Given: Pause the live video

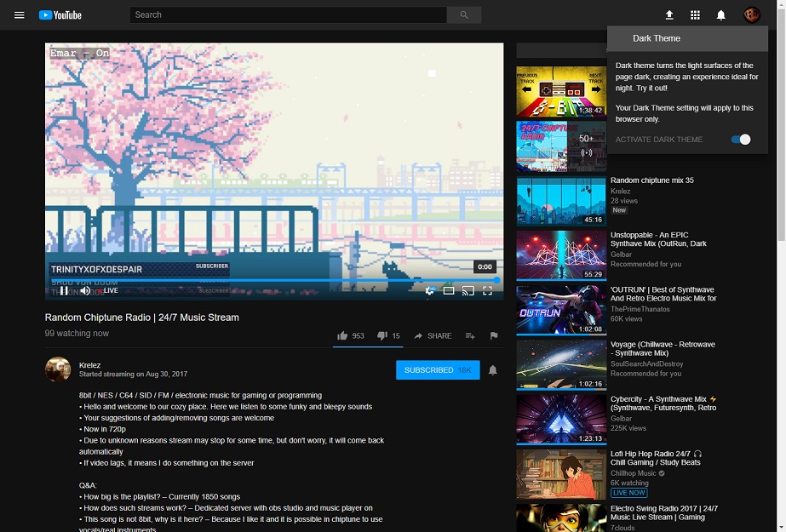Looking at the screenshot, I should click(x=64, y=290).
